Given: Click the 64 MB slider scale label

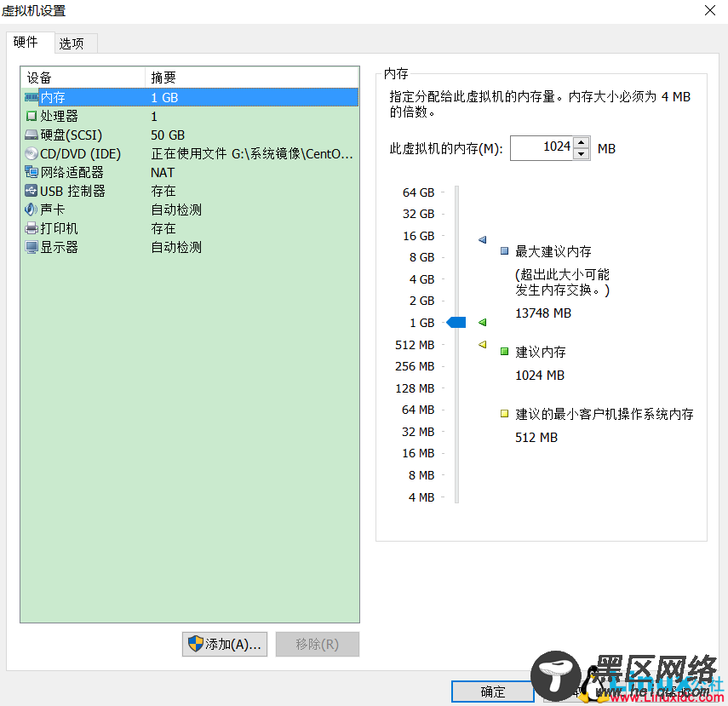Looking at the screenshot, I should tap(418, 410).
